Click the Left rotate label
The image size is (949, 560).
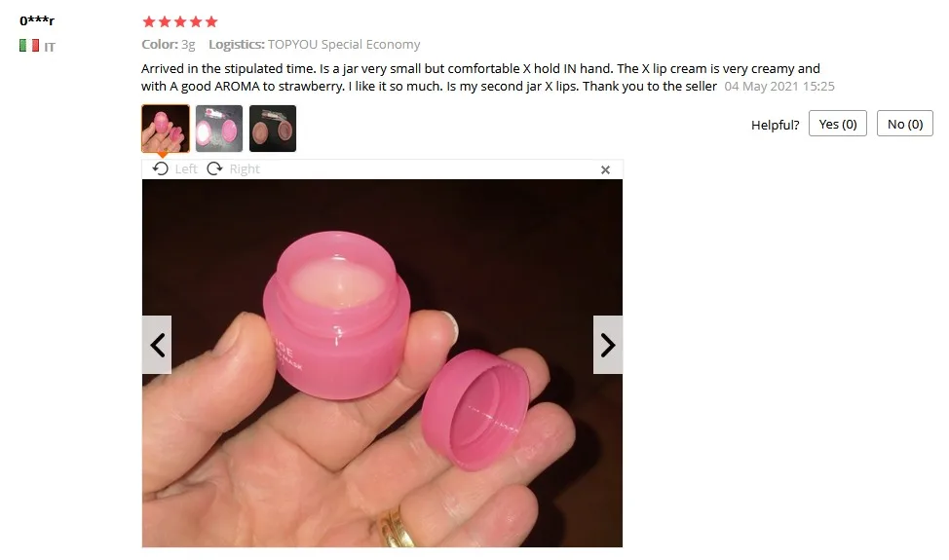[186, 168]
